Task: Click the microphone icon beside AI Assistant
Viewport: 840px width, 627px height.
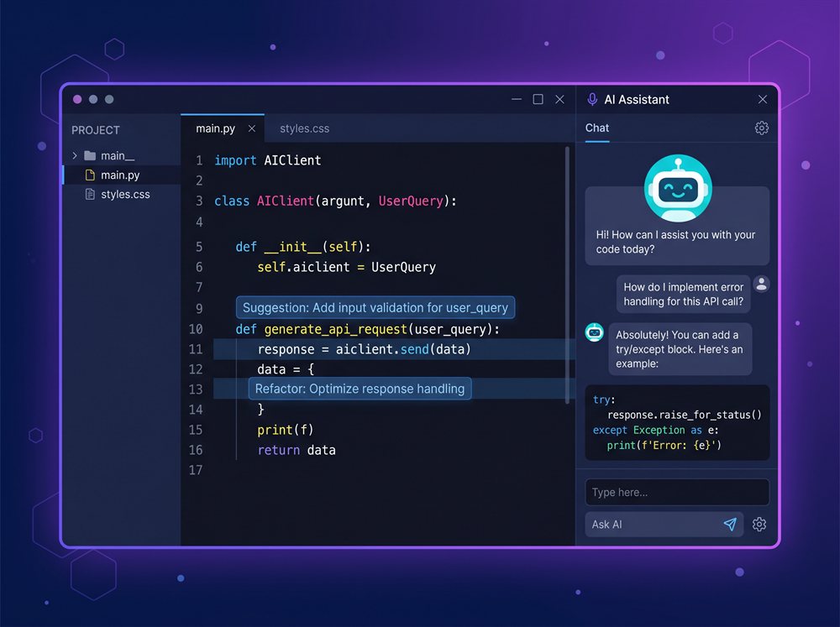Action: 592,100
